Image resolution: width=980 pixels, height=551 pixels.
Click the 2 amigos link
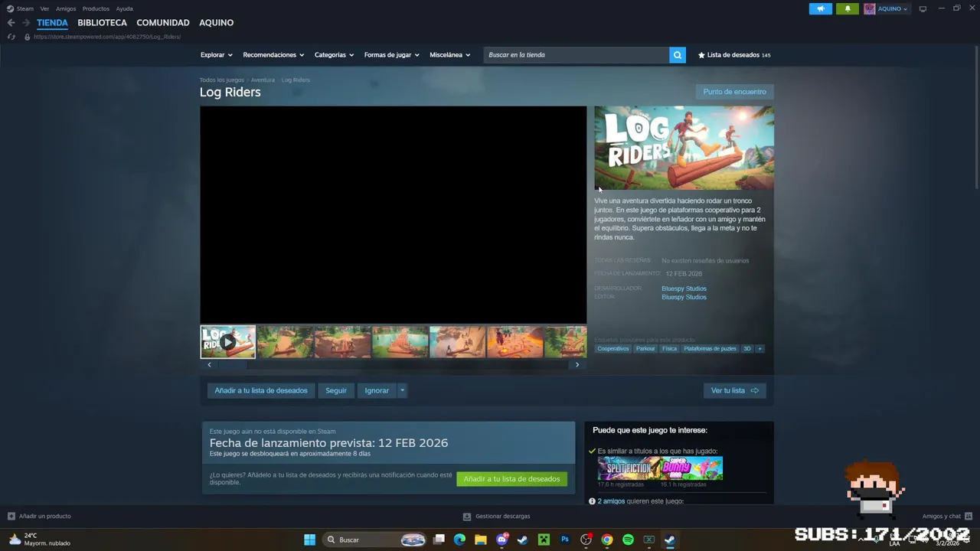point(611,501)
